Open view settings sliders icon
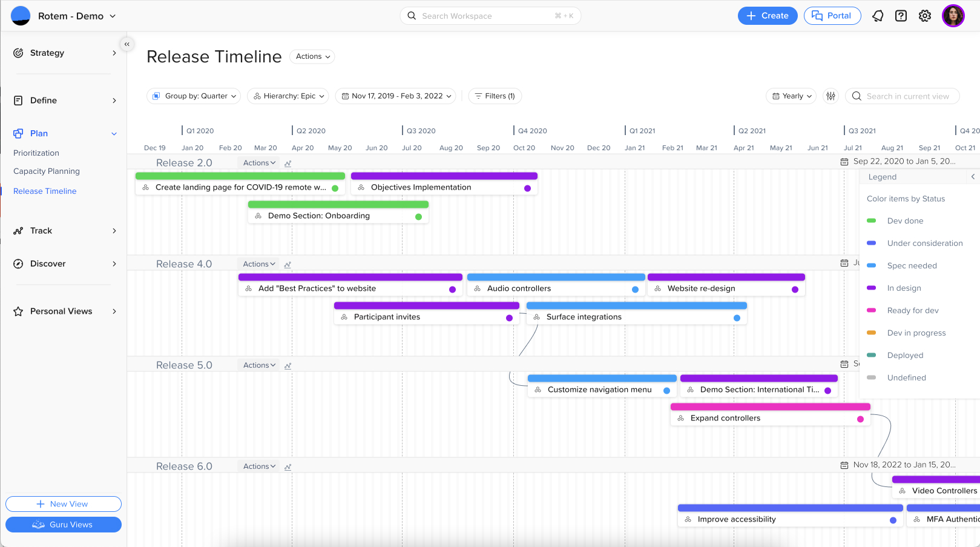This screenshot has width=980, height=547. pyautogui.click(x=831, y=96)
